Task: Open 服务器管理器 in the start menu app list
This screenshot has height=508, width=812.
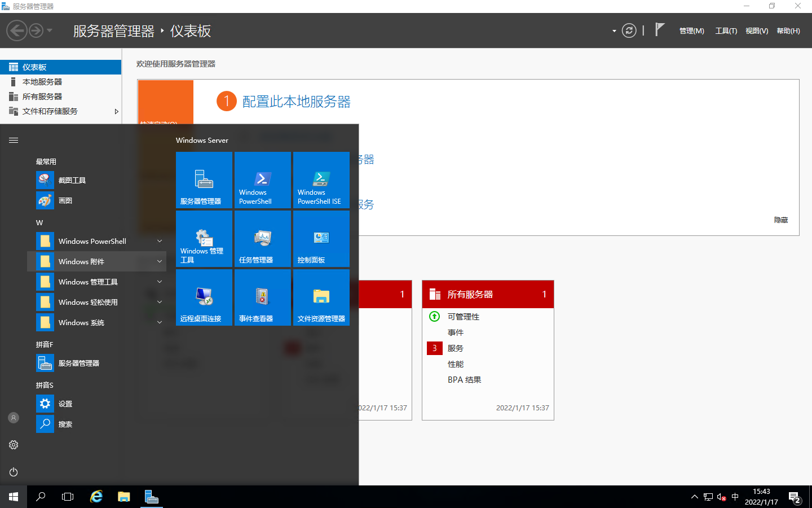Action: [96, 363]
